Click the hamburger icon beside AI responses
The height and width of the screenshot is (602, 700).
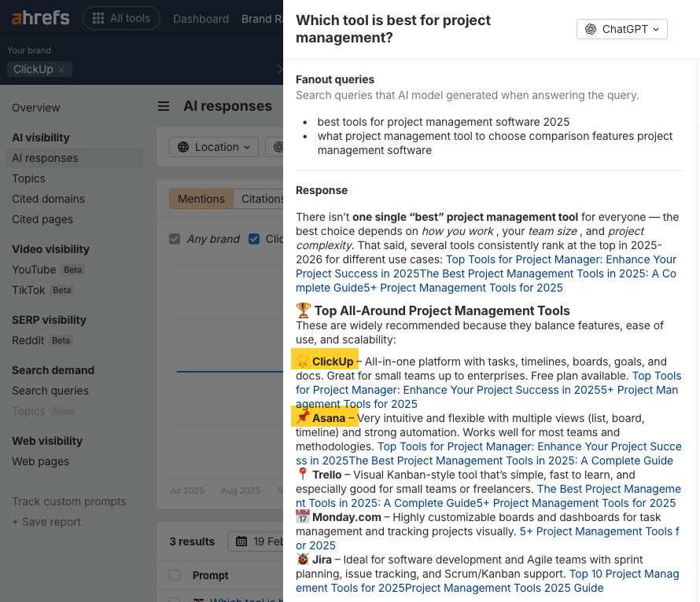tap(163, 105)
